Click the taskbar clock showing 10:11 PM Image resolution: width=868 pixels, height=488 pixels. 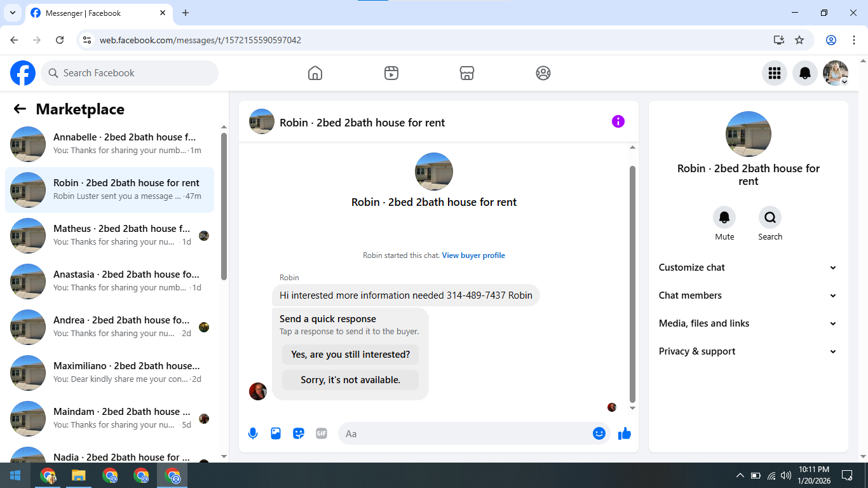click(815, 475)
